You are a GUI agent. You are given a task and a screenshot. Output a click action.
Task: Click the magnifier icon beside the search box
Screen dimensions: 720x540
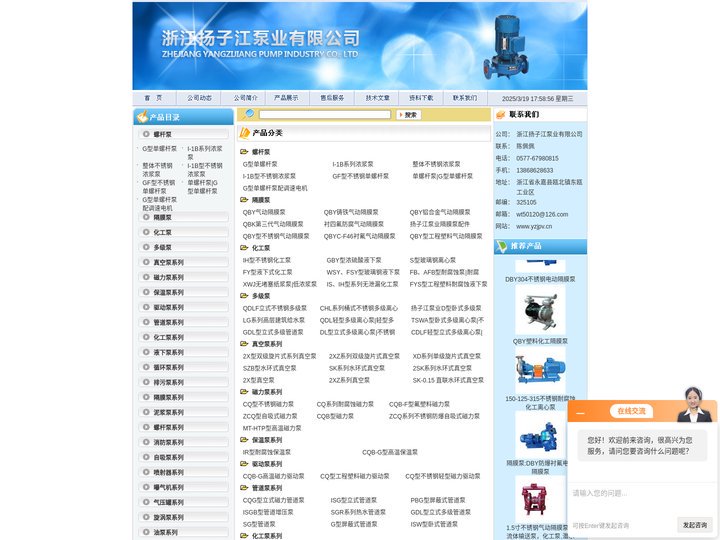249,114
